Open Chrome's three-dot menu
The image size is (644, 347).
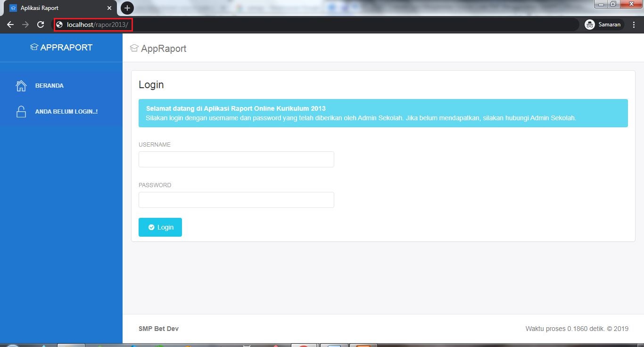click(x=634, y=24)
